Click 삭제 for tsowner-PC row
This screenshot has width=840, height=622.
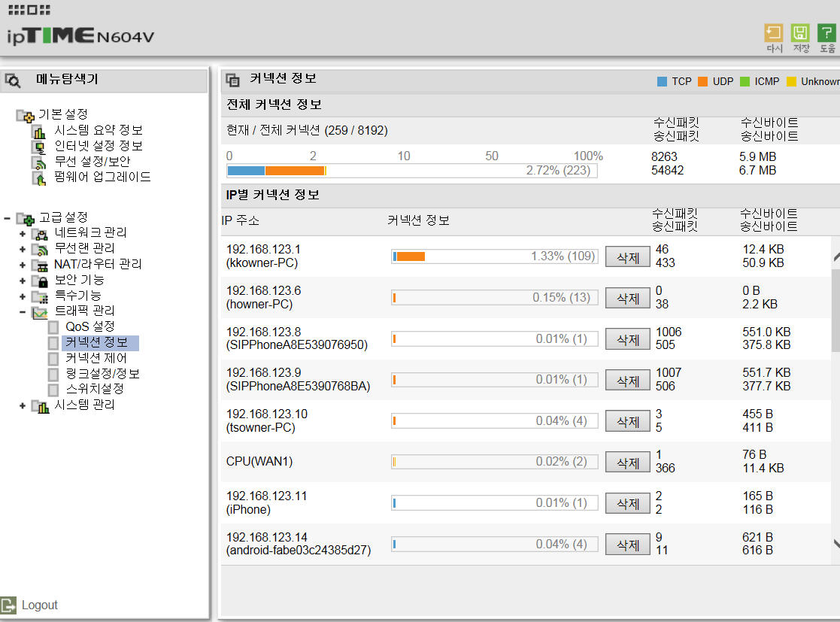[x=628, y=421]
